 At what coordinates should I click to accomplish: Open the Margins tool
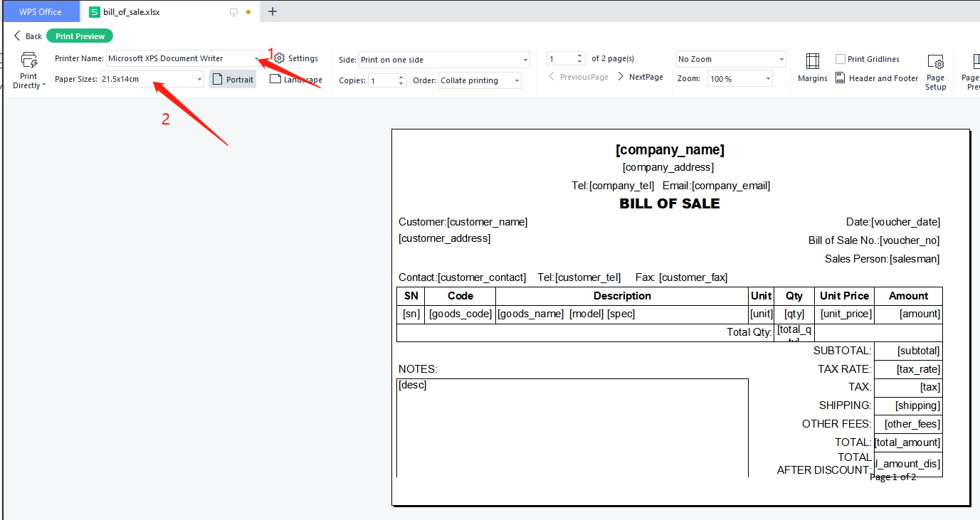point(812,62)
